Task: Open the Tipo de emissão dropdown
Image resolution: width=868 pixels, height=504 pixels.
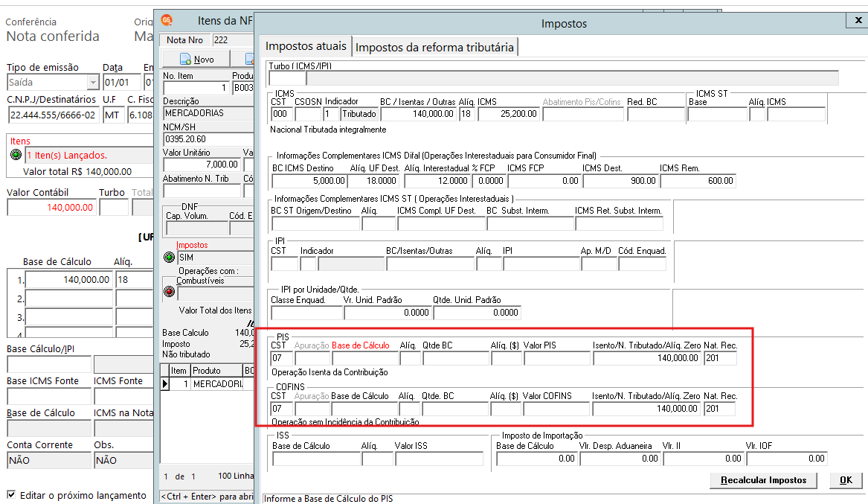Action: click(92, 83)
